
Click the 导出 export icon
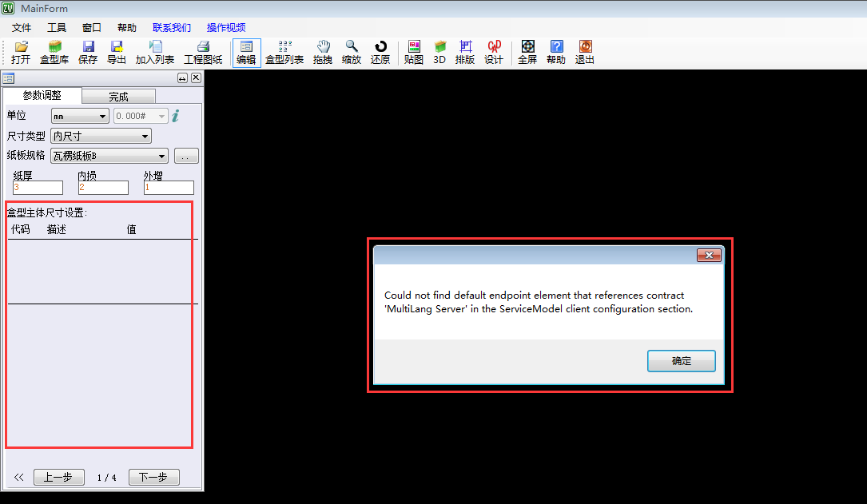pyautogui.click(x=117, y=52)
